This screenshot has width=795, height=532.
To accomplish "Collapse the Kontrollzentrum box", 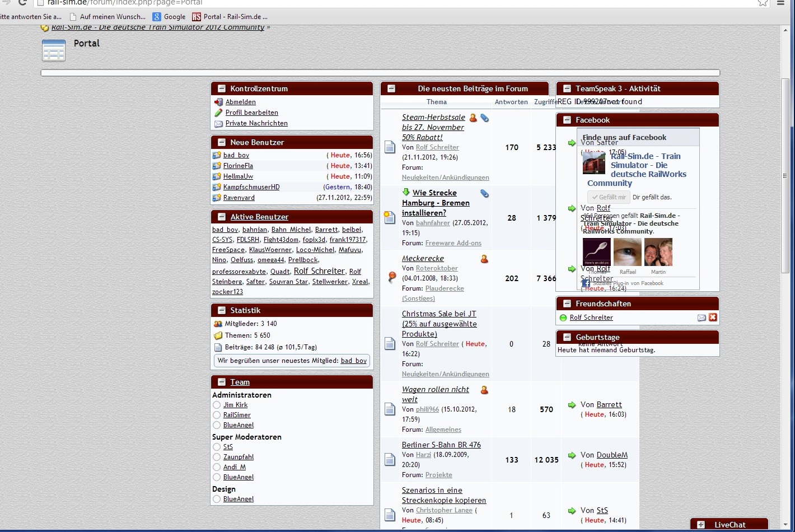I will click(222, 88).
